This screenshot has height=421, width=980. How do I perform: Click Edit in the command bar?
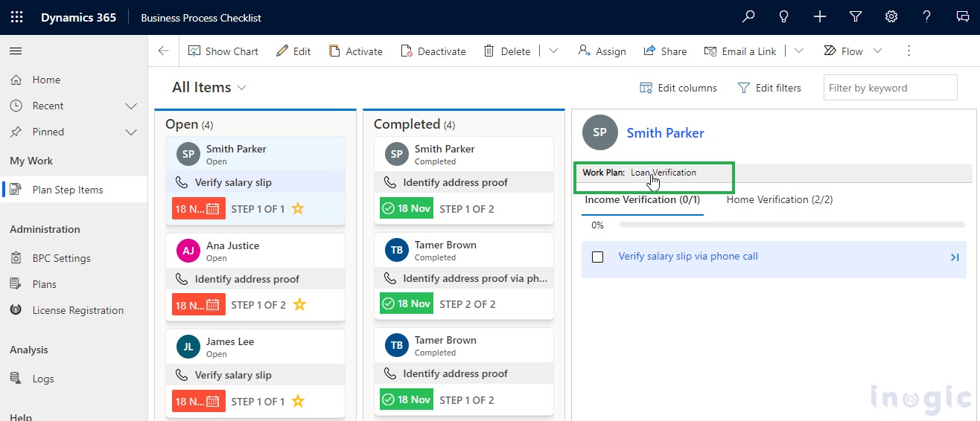click(x=293, y=51)
